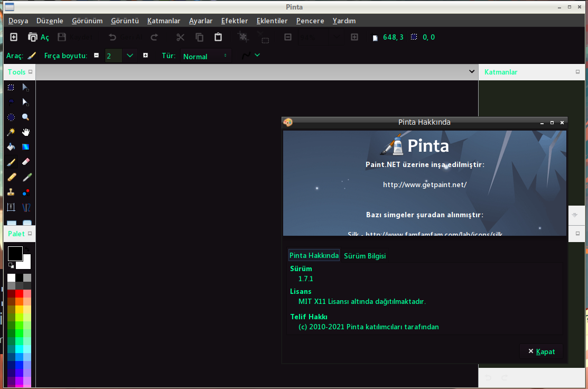Close the Pinta Hakkında dialog window
Viewport: 588px width, 389px height.
(562, 122)
